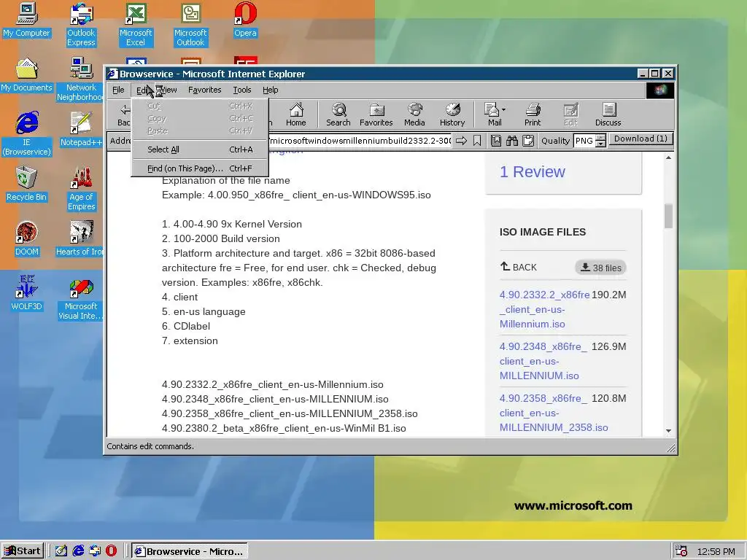This screenshot has width=747, height=560.
Task: Open the My Computer desktop icon
Action: point(27,20)
